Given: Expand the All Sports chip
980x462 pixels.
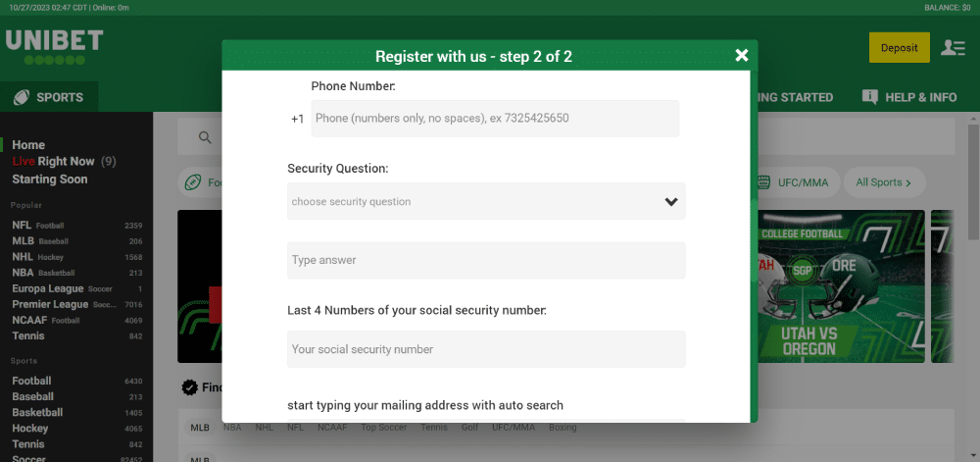Looking at the screenshot, I should 884,182.
